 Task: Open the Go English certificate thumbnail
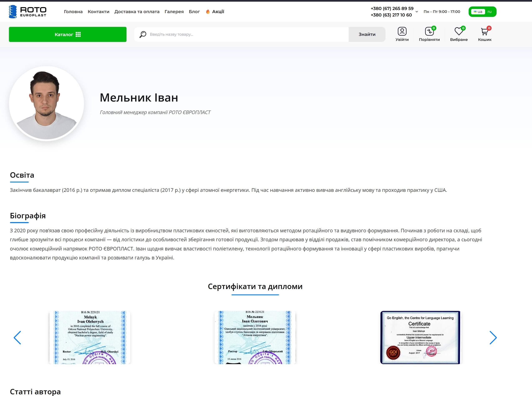(x=420, y=338)
